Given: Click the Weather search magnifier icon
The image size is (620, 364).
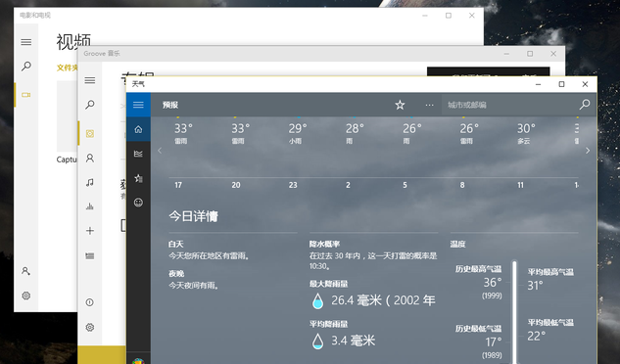Looking at the screenshot, I should [x=585, y=105].
